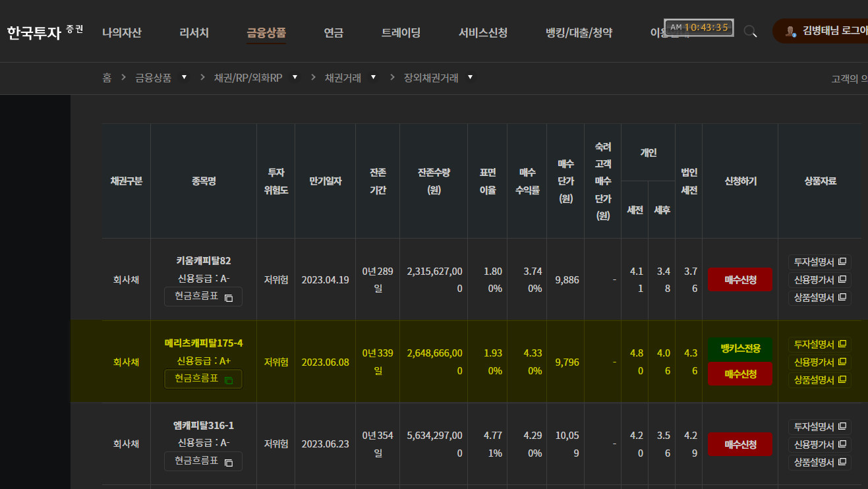Image resolution: width=868 pixels, height=489 pixels.
Task: Click the 메리츠캐피탈175-4 bond name
Action: tap(203, 343)
